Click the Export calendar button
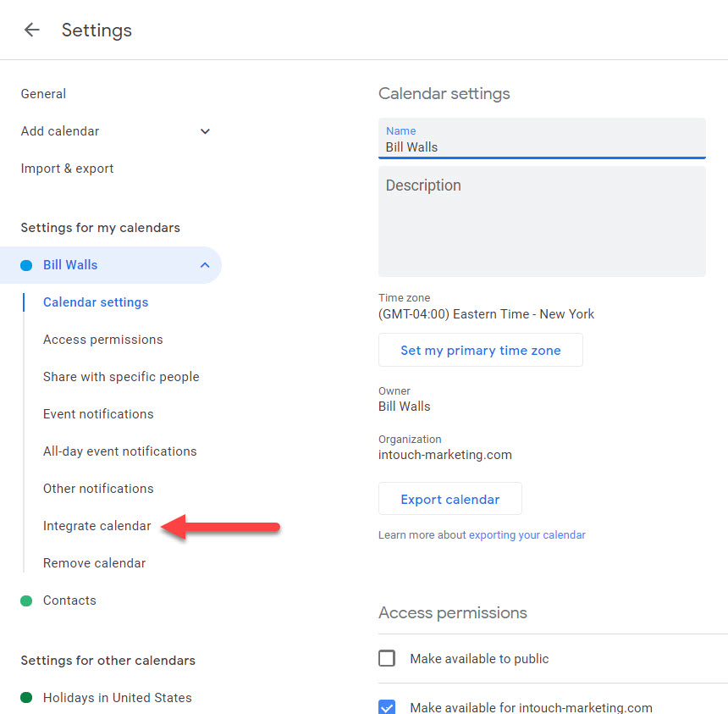This screenshot has height=714, width=728. tap(449, 498)
